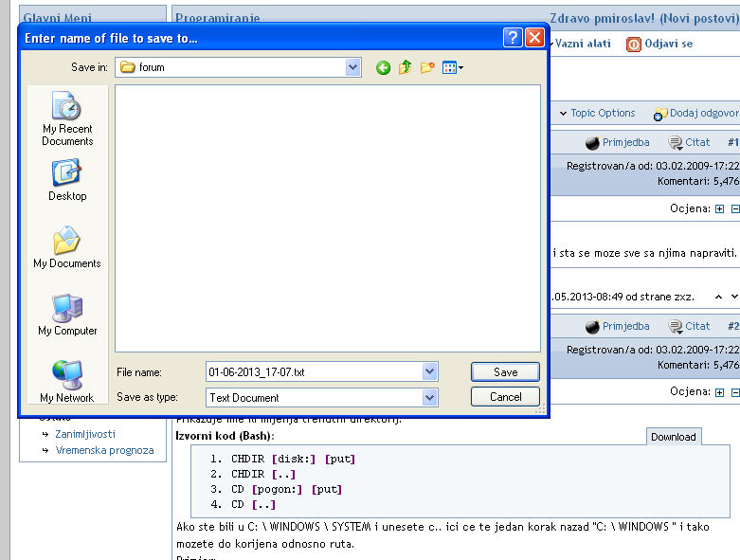The image size is (740, 560).
Task: Expand the 'Save in' folder dropdown
Action: pyautogui.click(x=353, y=67)
